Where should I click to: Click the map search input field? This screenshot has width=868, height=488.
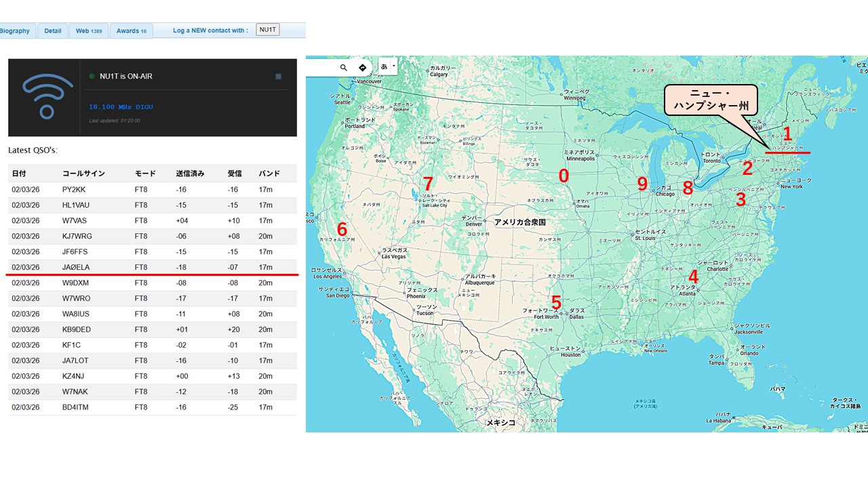coord(321,68)
